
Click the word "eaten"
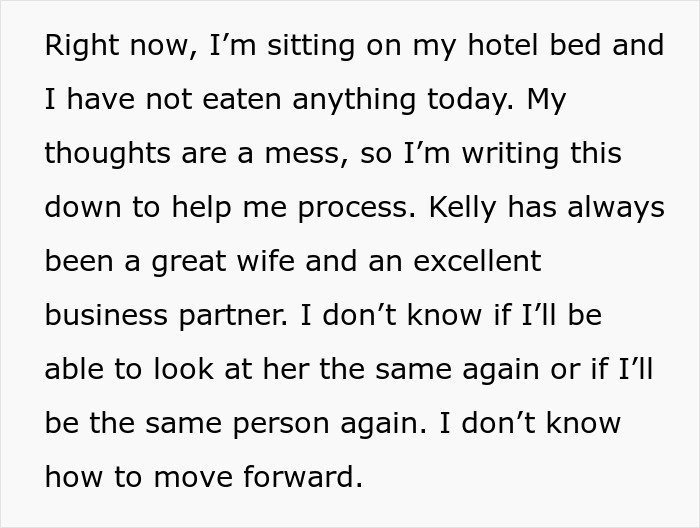point(233,100)
